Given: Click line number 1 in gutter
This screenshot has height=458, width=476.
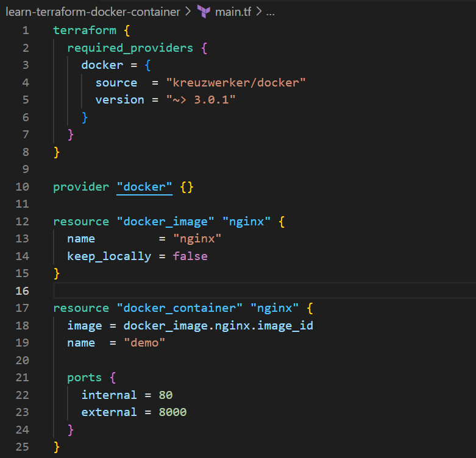Looking at the screenshot, I should 26,30.
